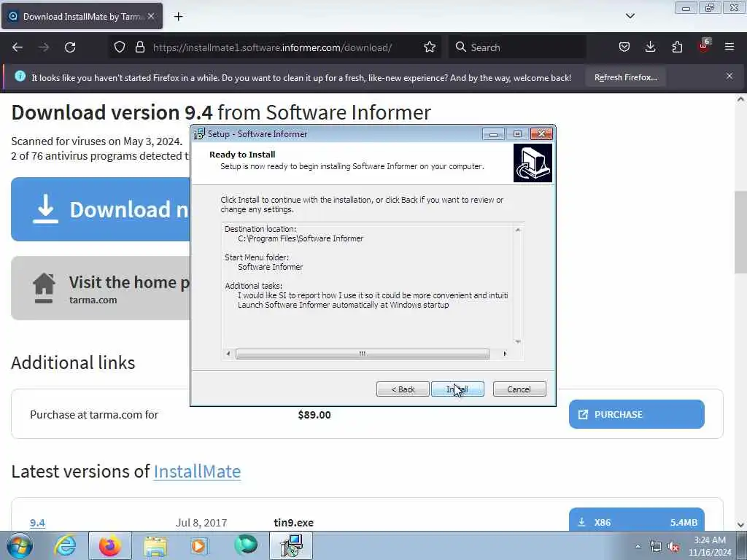Screen dimensions: 747x560
Task: Click Visit the home page tarma.com button
Action: 101,288
